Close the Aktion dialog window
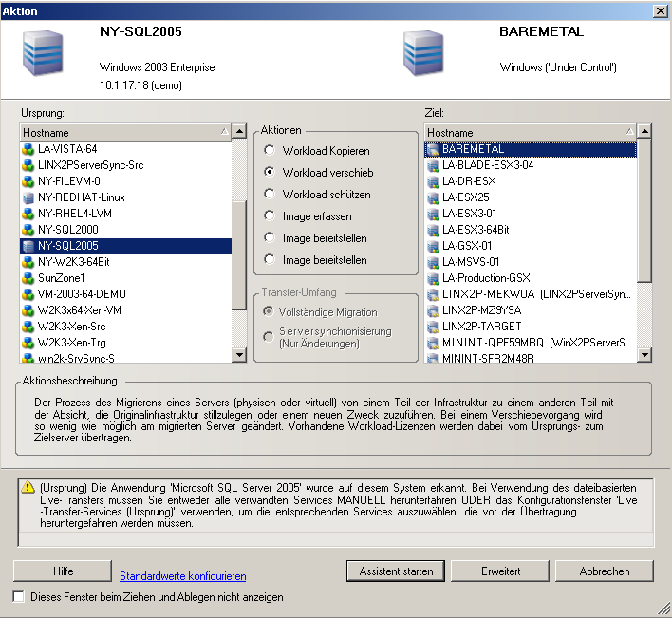The height and width of the screenshot is (618, 672). pos(660,11)
